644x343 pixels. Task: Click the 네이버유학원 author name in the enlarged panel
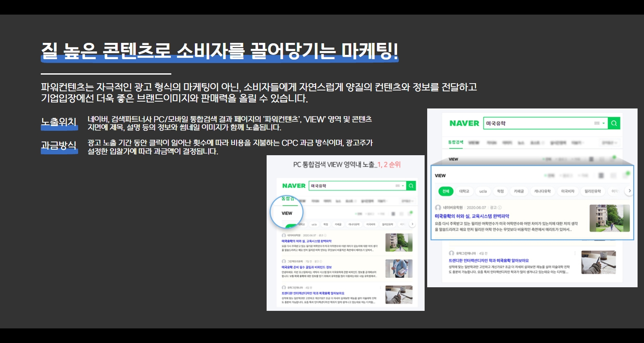[453, 208]
